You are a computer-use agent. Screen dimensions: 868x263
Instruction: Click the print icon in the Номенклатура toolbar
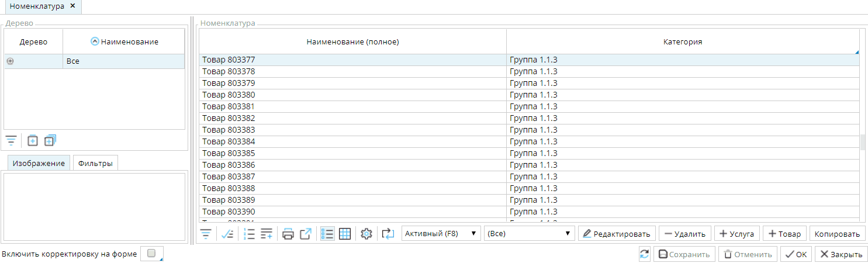click(x=288, y=234)
